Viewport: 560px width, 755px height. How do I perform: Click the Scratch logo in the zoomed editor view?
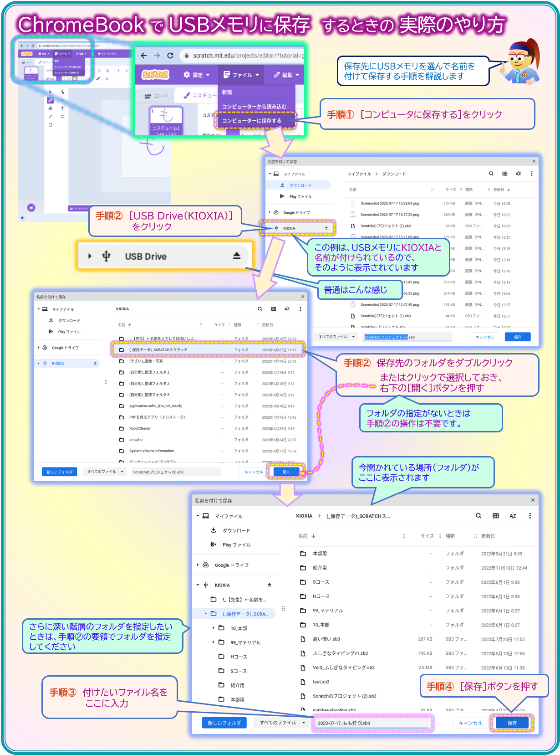coord(155,75)
